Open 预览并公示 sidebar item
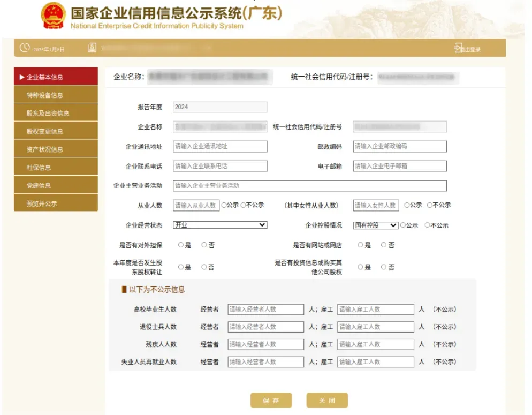Screen dimensions: 532x415 (x=56, y=203)
